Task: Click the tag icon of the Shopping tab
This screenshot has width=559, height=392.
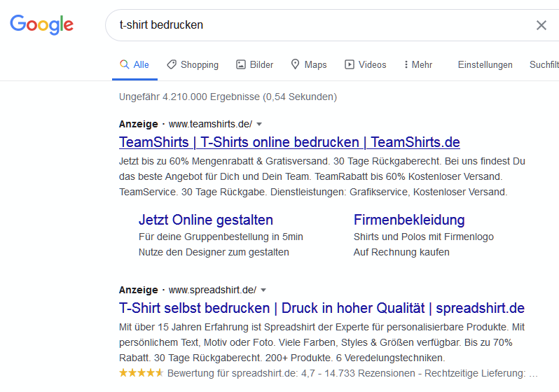Action: [x=172, y=64]
